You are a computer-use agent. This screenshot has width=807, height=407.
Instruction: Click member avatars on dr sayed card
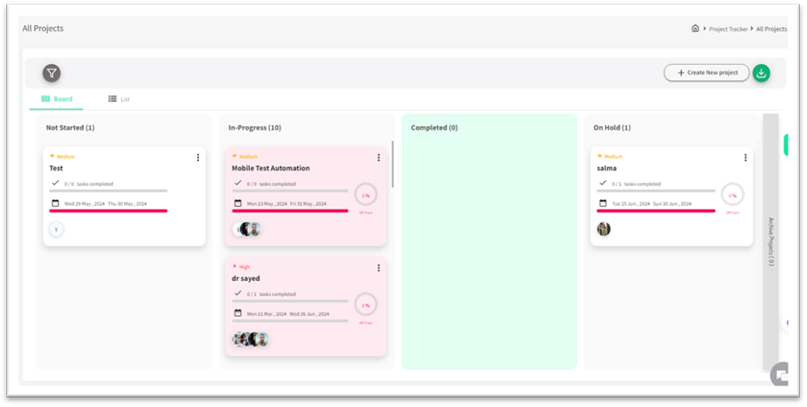251,339
